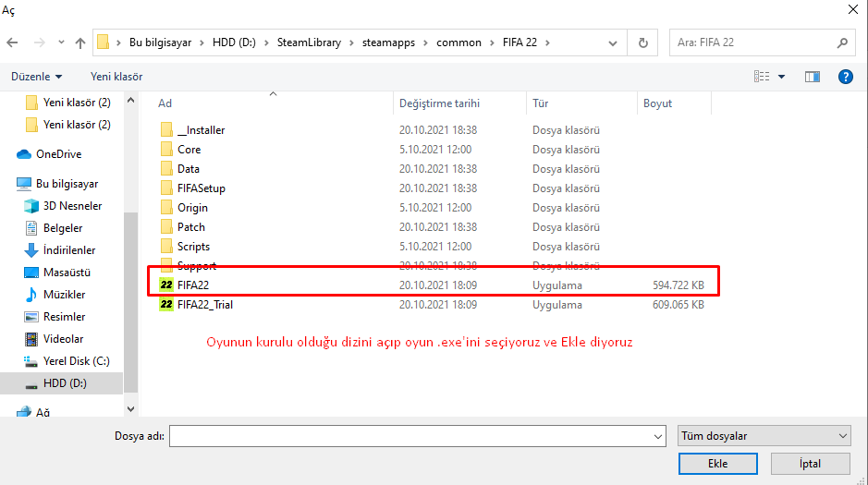Open OneDrive in the sidebar
The width and height of the screenshot is (868, 485).
(58, 154)
